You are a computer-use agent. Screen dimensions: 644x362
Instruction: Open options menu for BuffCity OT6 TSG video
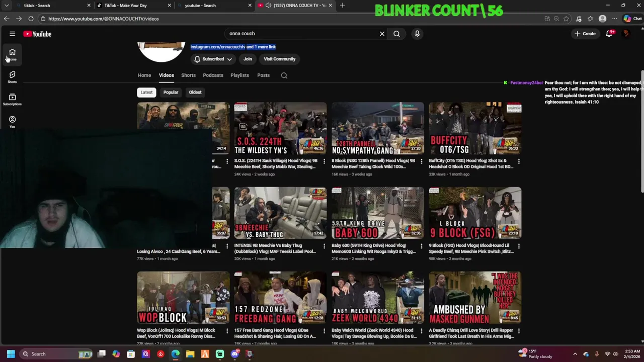click(x=519, y=161)
